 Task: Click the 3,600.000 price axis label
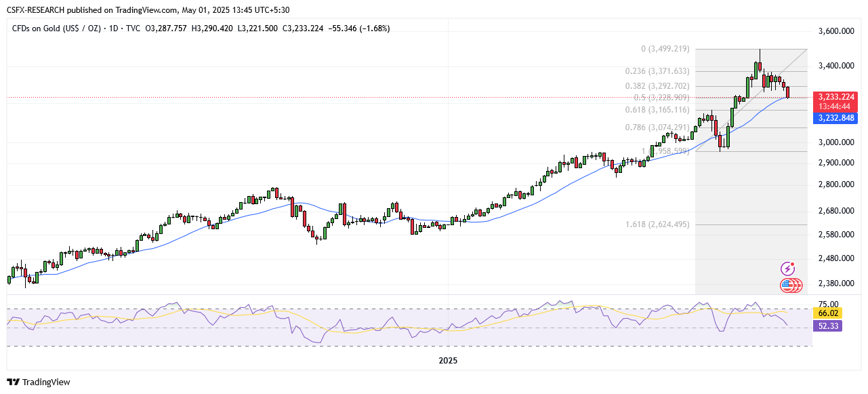pos(835,31)
